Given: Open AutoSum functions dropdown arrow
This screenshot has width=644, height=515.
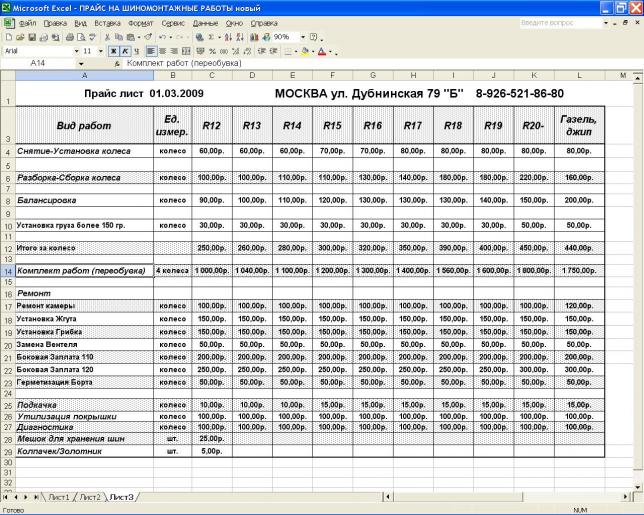Looking at the screenshot, I should (219, 37).
